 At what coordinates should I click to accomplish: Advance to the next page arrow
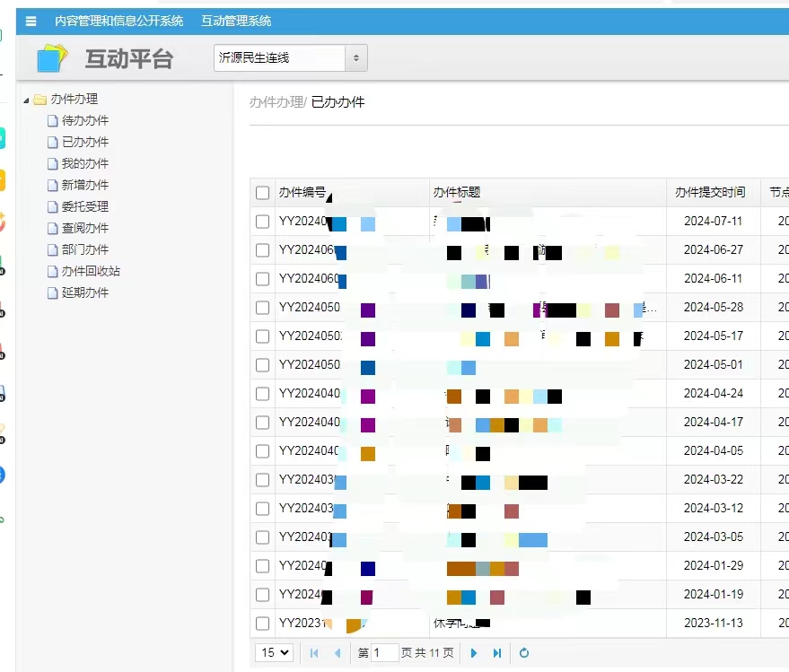tap(474, 653)
